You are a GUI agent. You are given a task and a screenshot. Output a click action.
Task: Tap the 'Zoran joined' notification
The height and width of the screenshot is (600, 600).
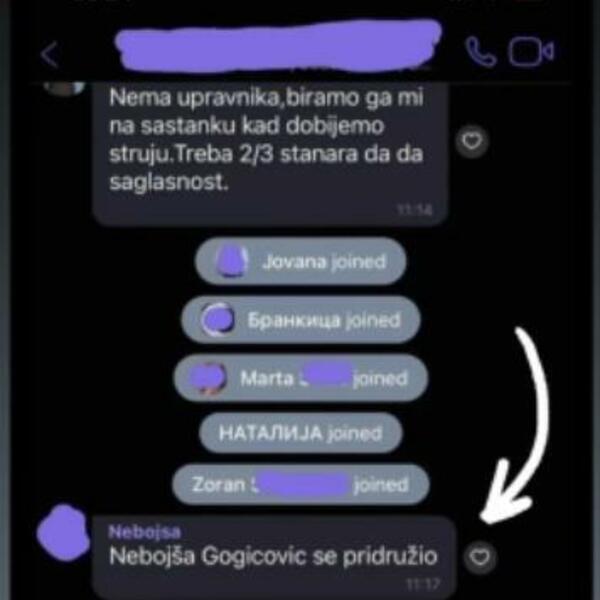pyautogui.click(x=301, y=484)
